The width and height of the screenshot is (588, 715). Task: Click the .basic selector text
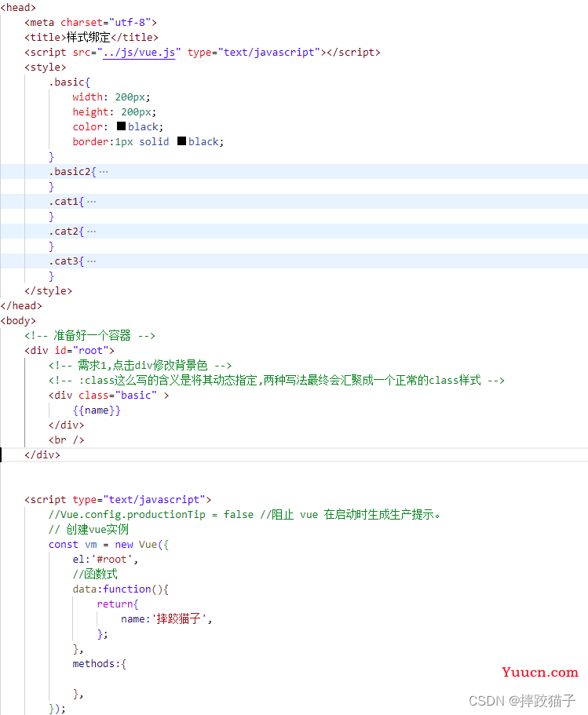tap(67, 82)
